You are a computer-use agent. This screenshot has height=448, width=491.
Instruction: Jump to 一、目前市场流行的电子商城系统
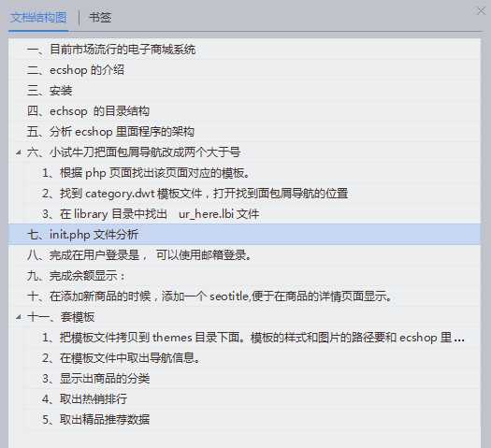(x=111, y=50)
